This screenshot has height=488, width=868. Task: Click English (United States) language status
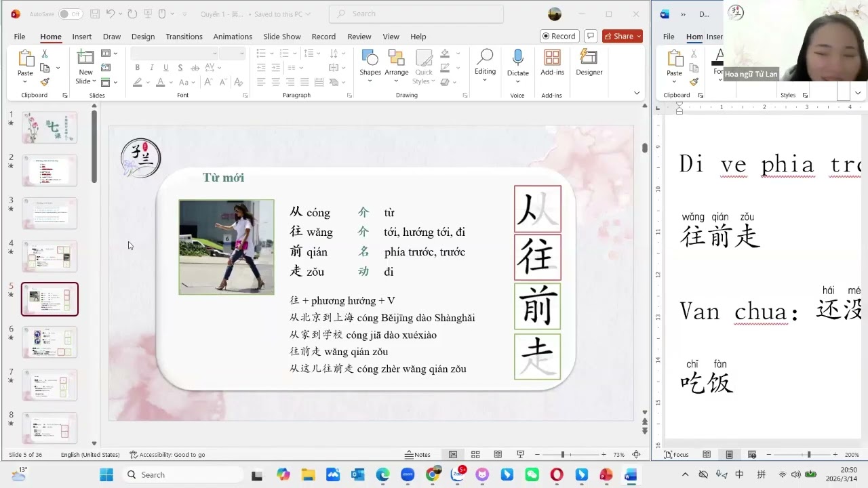pyautogui.click(x=90, y=455)
